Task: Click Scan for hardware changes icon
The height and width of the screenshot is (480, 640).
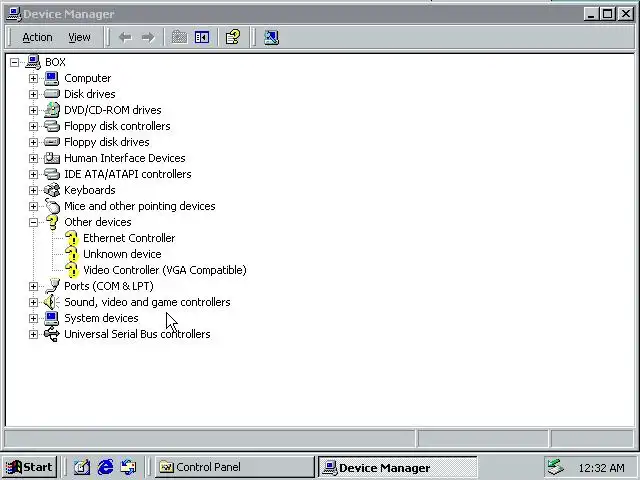Action: pyautogui.click(x=271, y=38)
